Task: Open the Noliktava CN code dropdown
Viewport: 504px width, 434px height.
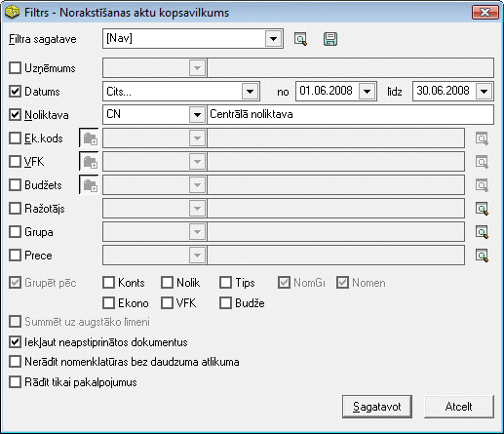Action: coord(197,115)
